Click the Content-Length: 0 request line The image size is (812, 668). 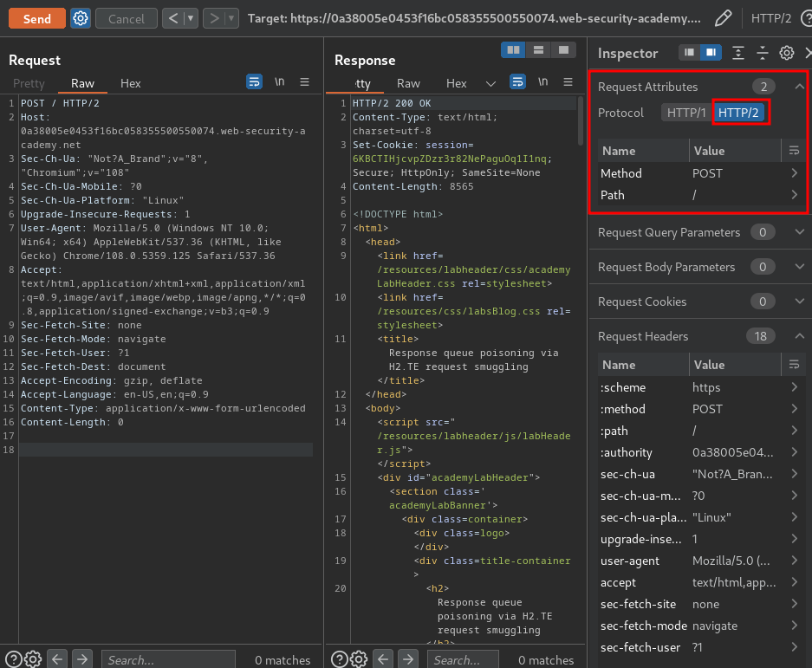[72, 422]
